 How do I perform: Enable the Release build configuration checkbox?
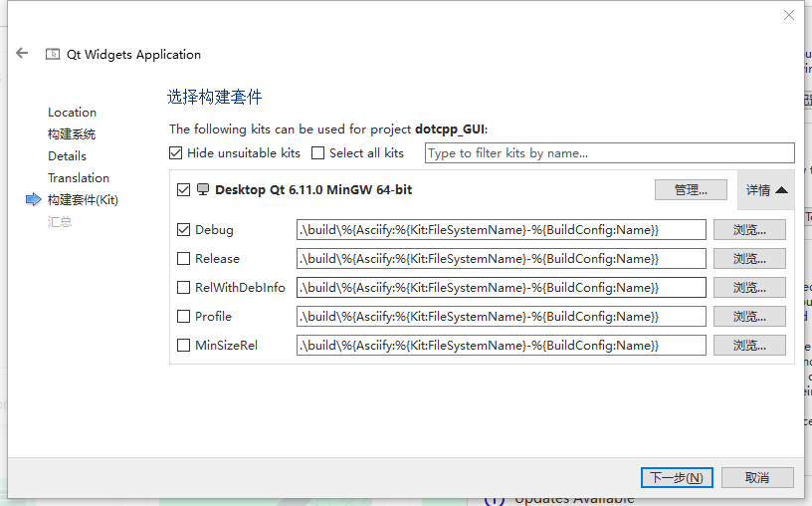[183, 259]
